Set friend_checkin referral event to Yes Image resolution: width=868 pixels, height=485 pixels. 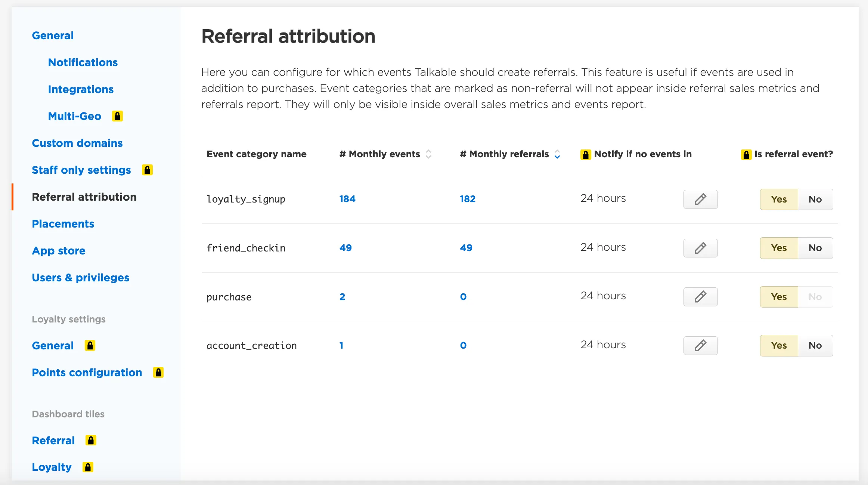tap(779, 248)
